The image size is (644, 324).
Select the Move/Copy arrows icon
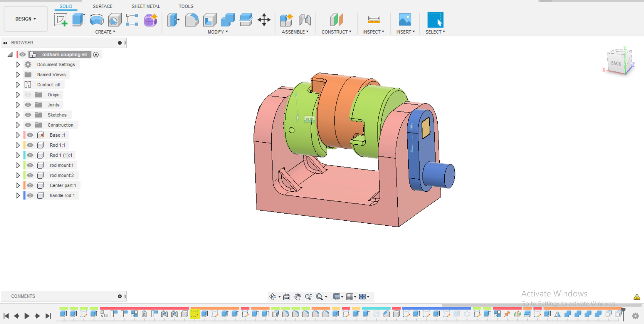pyautogui.click(x=264, y=20)
